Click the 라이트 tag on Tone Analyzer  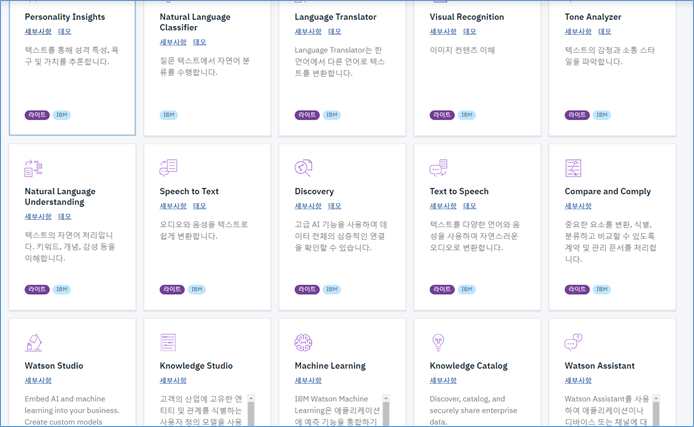tap(577, 115)
